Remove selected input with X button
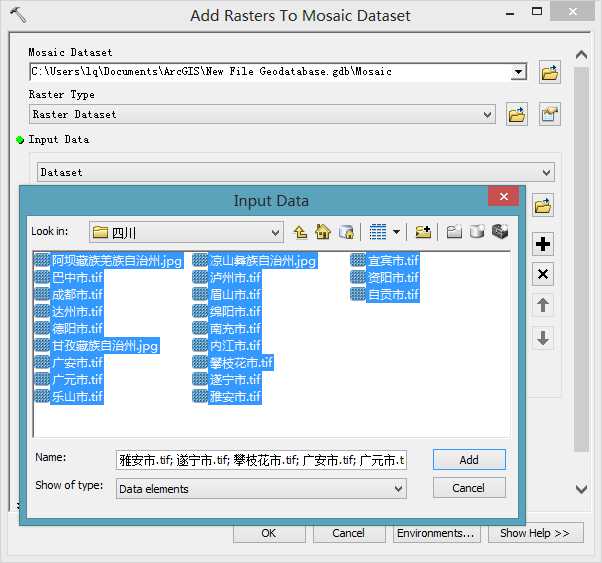 point(542,274)
